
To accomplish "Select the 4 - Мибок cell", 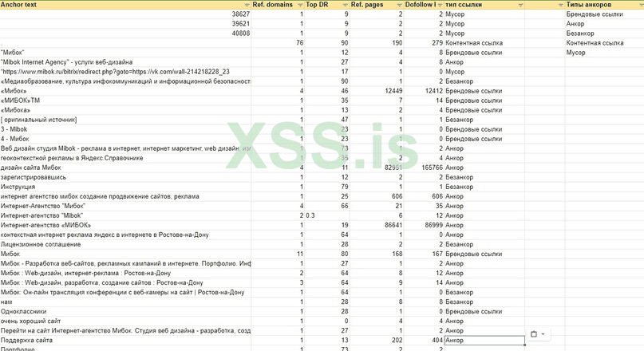I will point(125,139).
